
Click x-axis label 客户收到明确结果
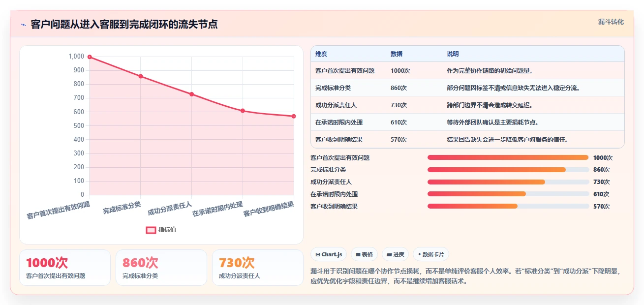(269, 209)
